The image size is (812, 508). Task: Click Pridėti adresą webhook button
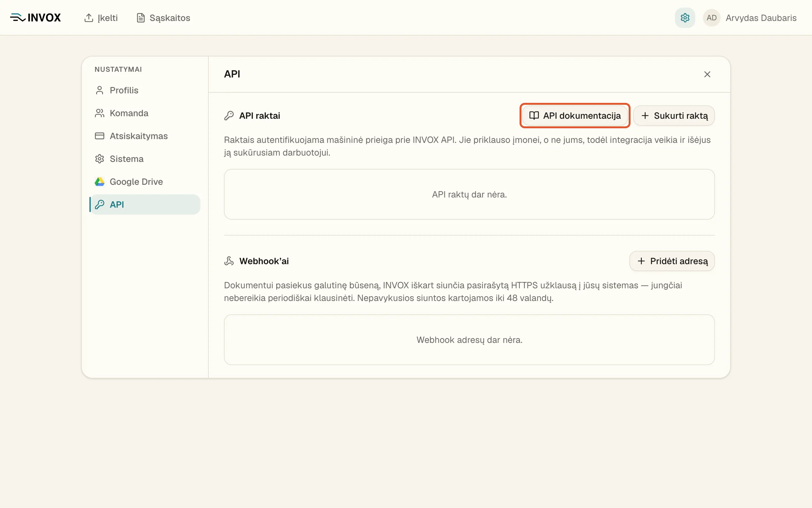click(x=672, y=261)
